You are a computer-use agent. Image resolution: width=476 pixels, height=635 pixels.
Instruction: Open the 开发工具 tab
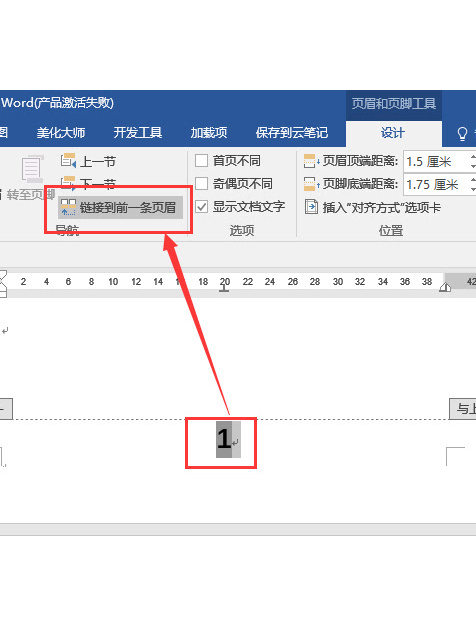pyautogui.click(x=138, y=133)
